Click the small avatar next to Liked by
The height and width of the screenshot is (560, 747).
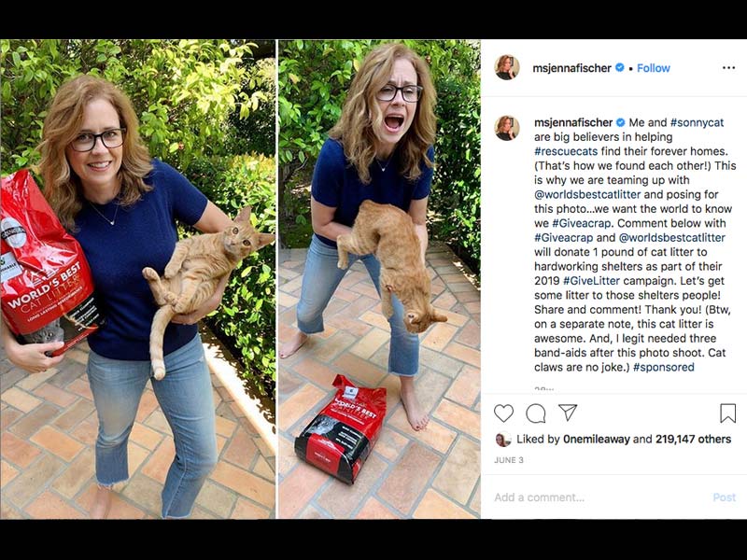[503, 440]
